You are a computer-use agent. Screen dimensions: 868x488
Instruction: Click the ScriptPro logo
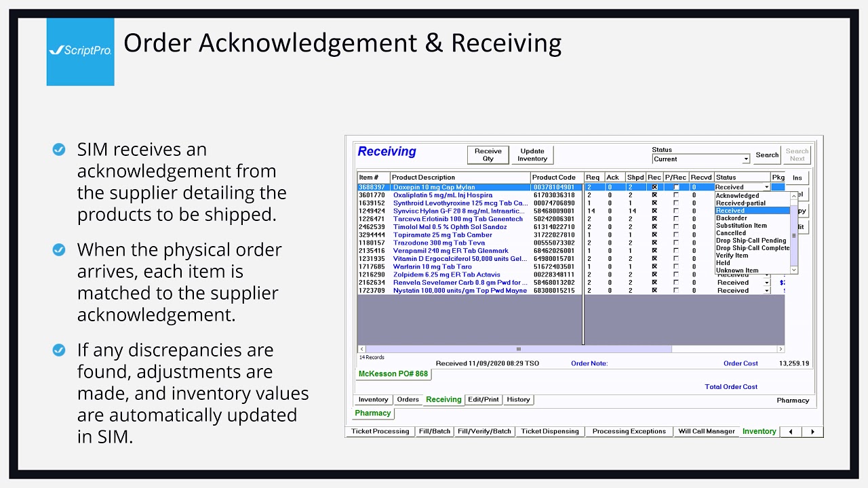[x=80, y=52]
